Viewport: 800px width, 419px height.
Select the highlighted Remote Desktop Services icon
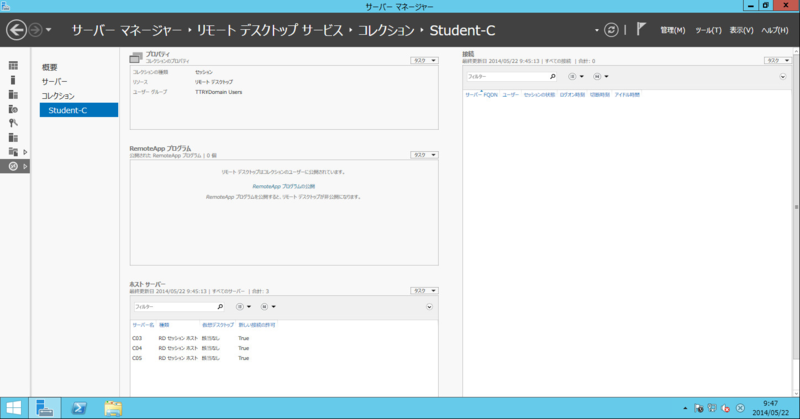[x=13, y=166]
